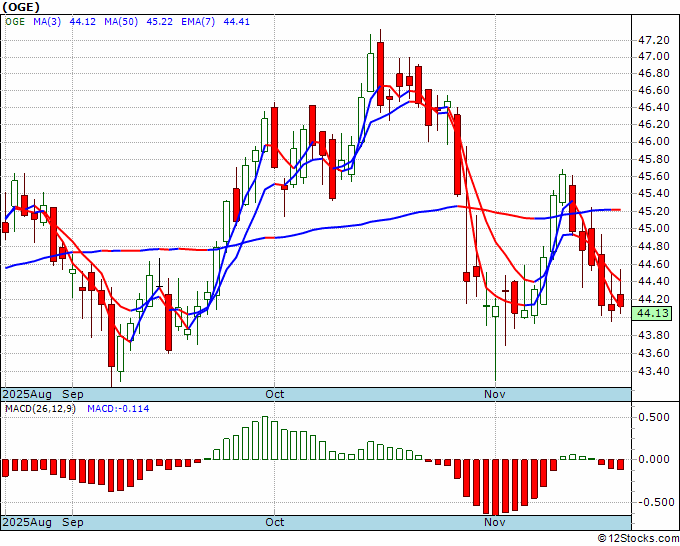This screenshot has height=546, width=680.
Task: Click the Sep label on MACD timeline
Action: tap(72, 522)
